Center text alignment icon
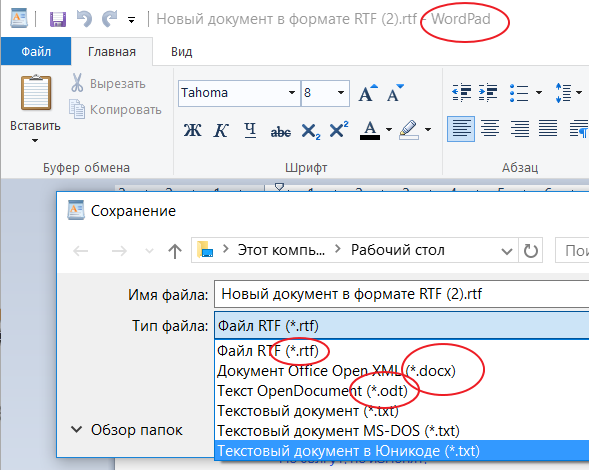 [x=490, y=129]
